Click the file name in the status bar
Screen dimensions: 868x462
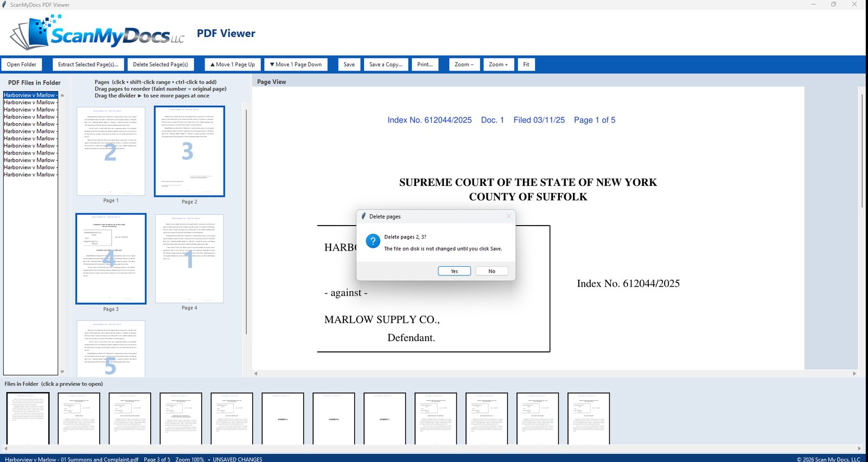point(72,459)
